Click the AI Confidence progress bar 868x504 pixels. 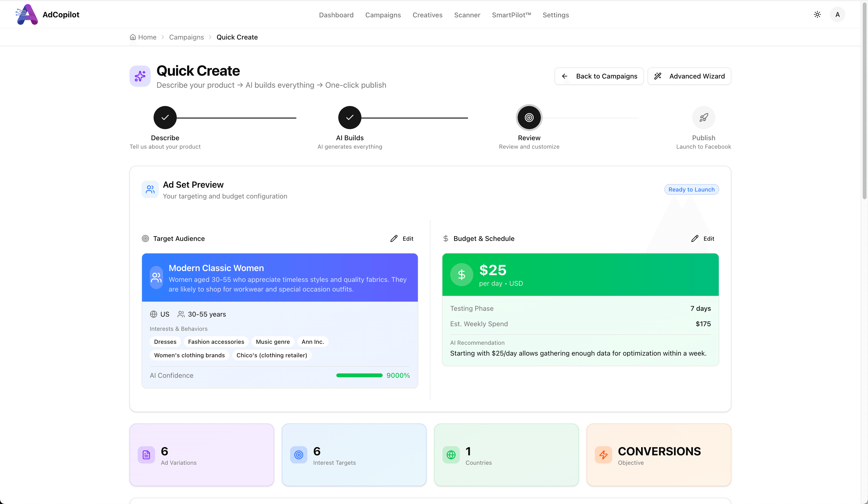click(x=359, y=375)
